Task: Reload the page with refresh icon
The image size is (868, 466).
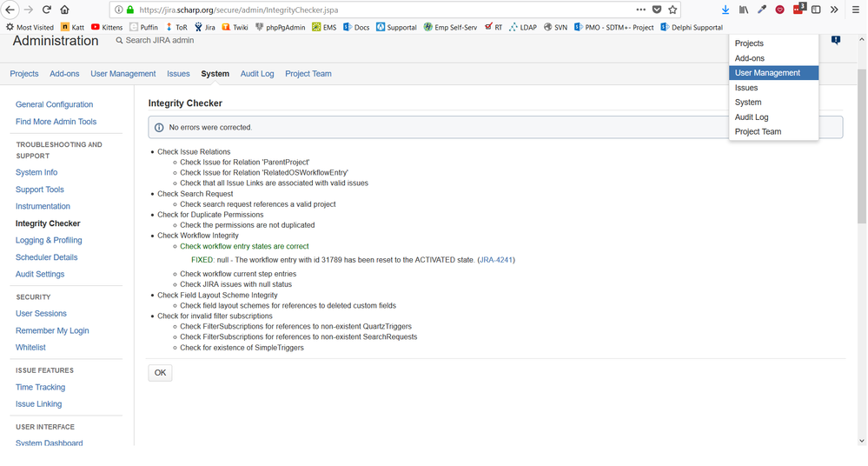Action: [47, 10]
